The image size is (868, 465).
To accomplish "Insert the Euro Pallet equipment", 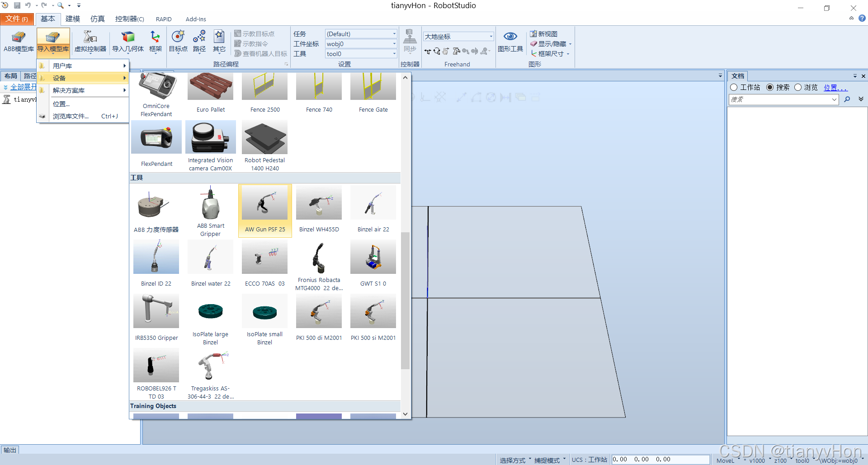I will click(x=210, y=93).
